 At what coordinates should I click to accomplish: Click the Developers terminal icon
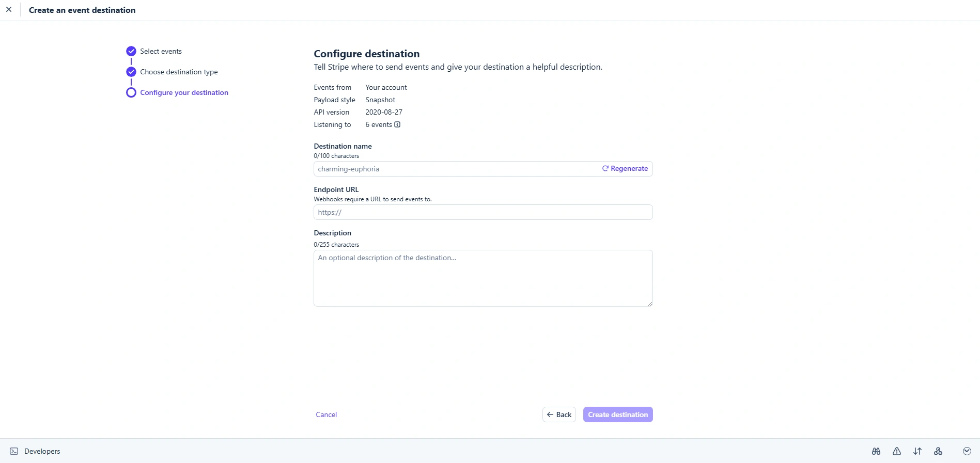point(14,451)
